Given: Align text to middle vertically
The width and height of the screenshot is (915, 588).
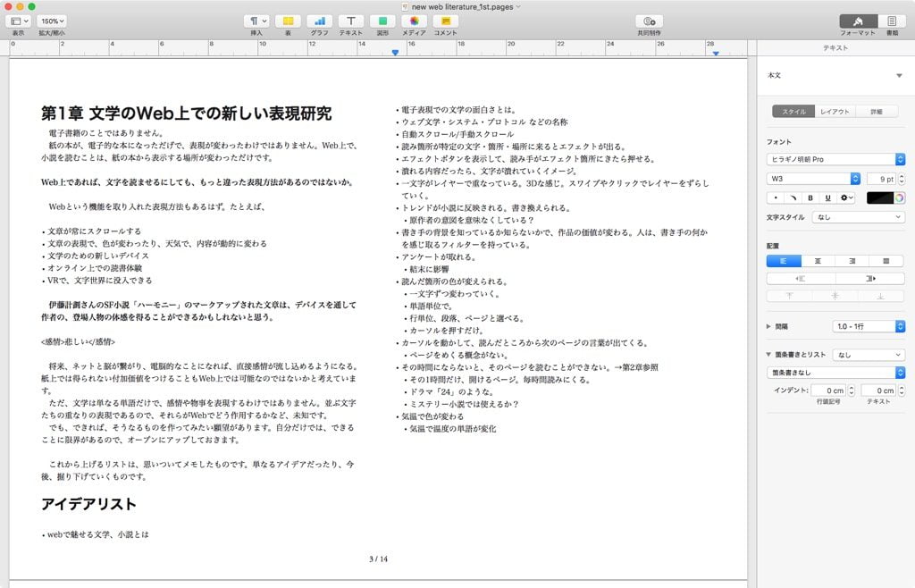Looking at the screenshot, I should (x=835, y=296).
